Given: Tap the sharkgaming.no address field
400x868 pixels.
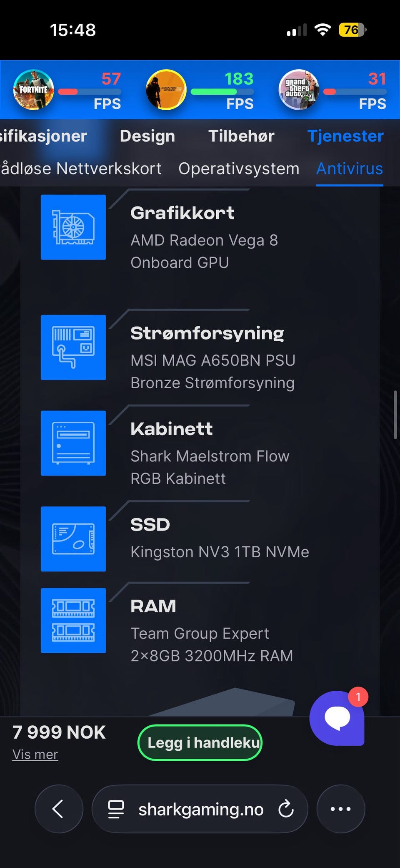Looking at the screenshot, I should (x=200, y=809).
